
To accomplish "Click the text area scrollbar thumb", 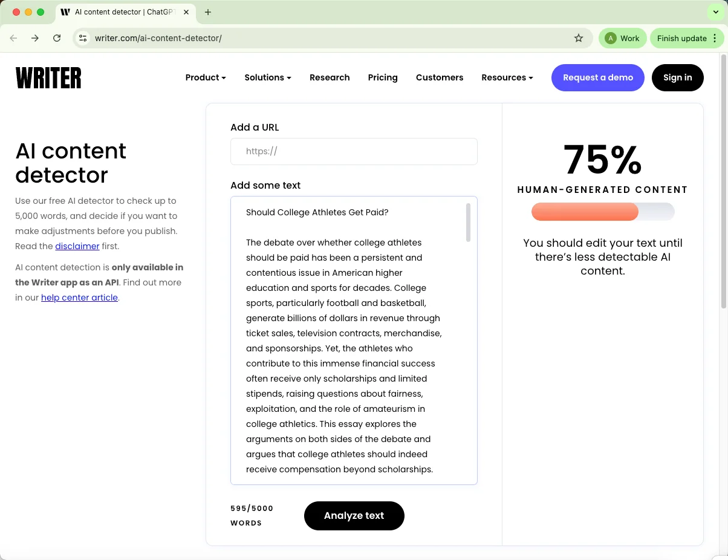I will pyautogui.click(x=468, y=222).
